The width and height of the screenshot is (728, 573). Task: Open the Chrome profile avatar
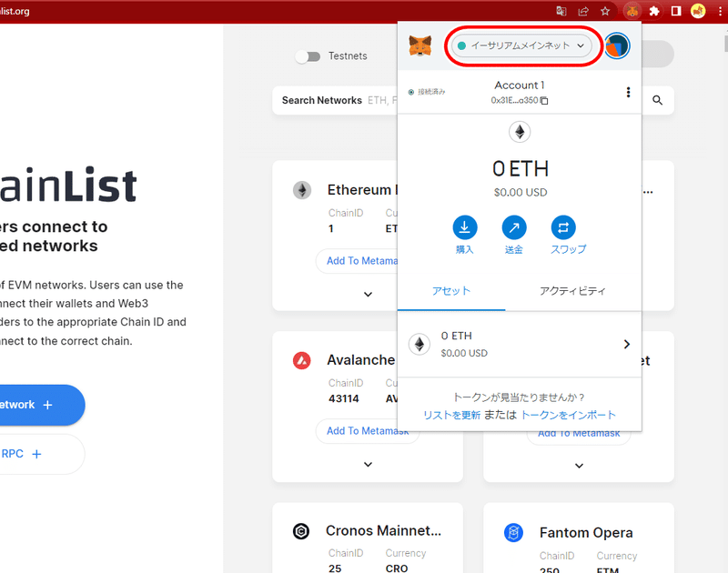click(x=698, y=11)
